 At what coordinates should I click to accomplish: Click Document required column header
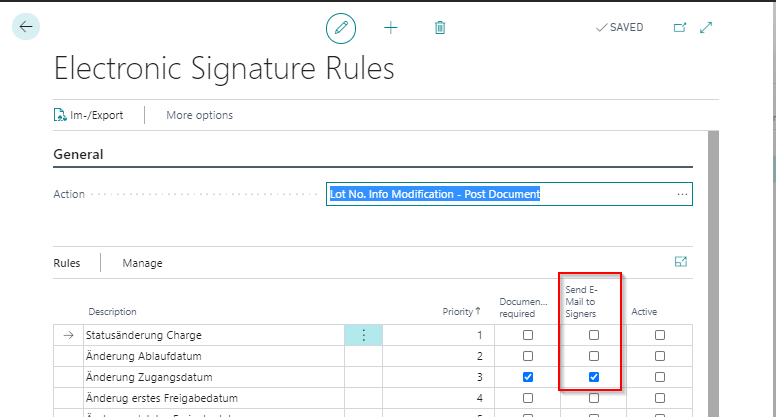[x=523, y=308]
